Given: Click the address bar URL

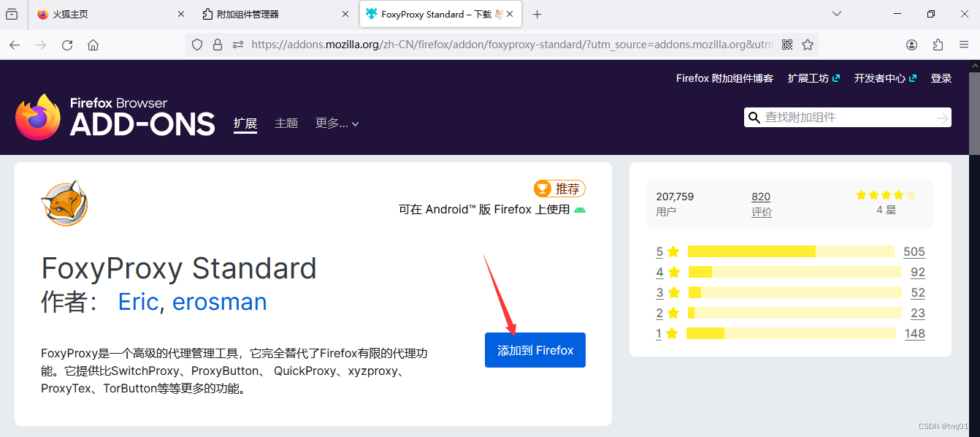Looking at the screenshot, I should point(513,45).
